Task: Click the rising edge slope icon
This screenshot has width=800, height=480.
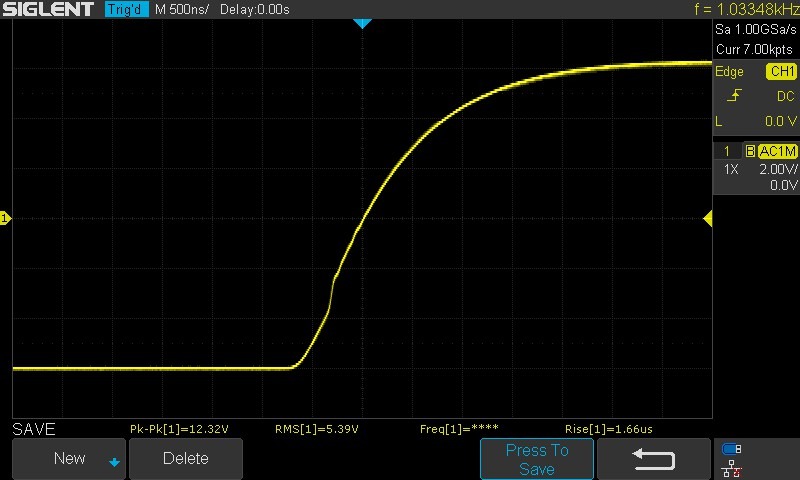Action: coord(734,95)
